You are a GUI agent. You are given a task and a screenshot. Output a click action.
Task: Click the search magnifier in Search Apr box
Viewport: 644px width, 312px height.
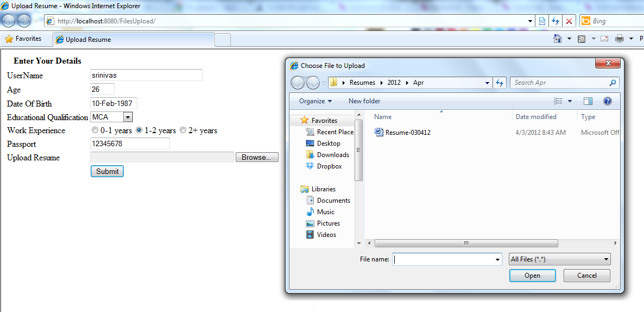(x=613, y=83)
